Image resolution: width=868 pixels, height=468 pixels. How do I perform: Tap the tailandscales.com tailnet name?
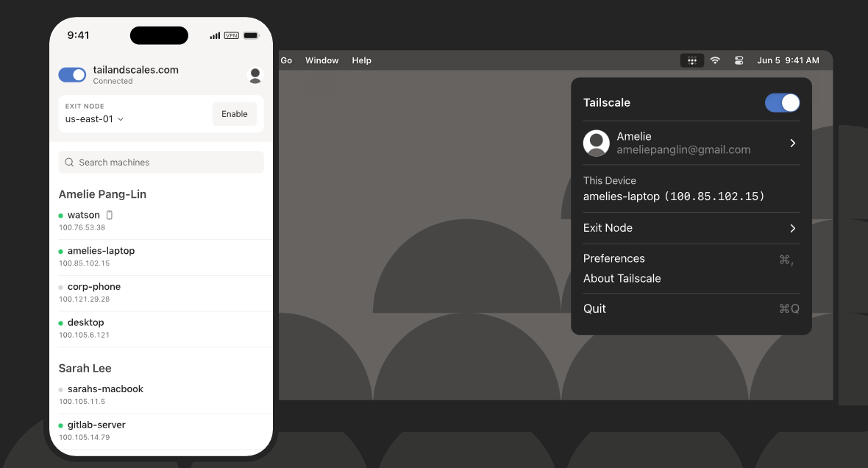coord(135,70)
